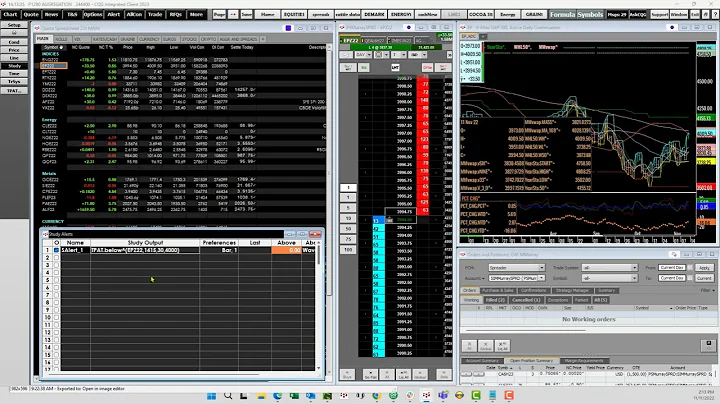
Task: Show the Filled (2) orders tab
Action: coord(495,300)
